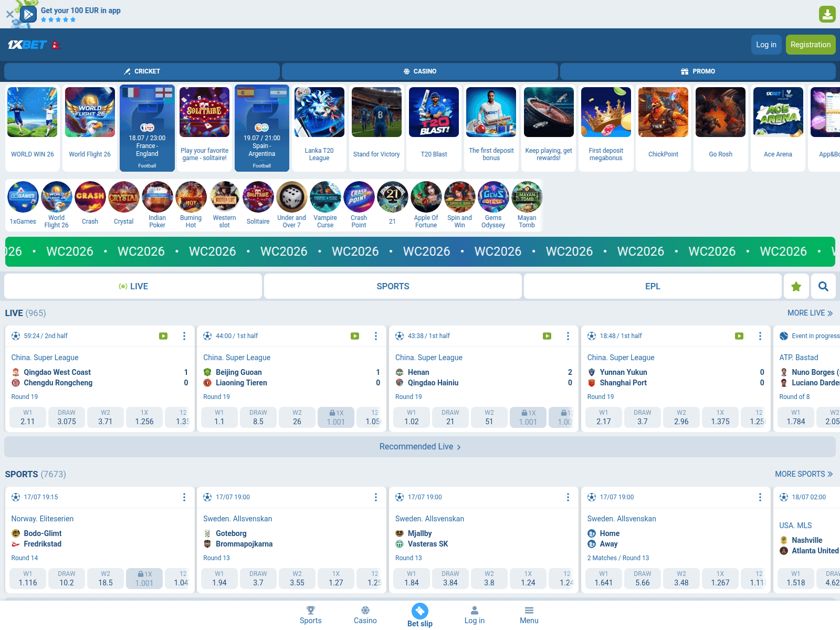
Task: Select W1 odds 2.11 for Qingdao West Coast
Action: [x=28, y=417]
